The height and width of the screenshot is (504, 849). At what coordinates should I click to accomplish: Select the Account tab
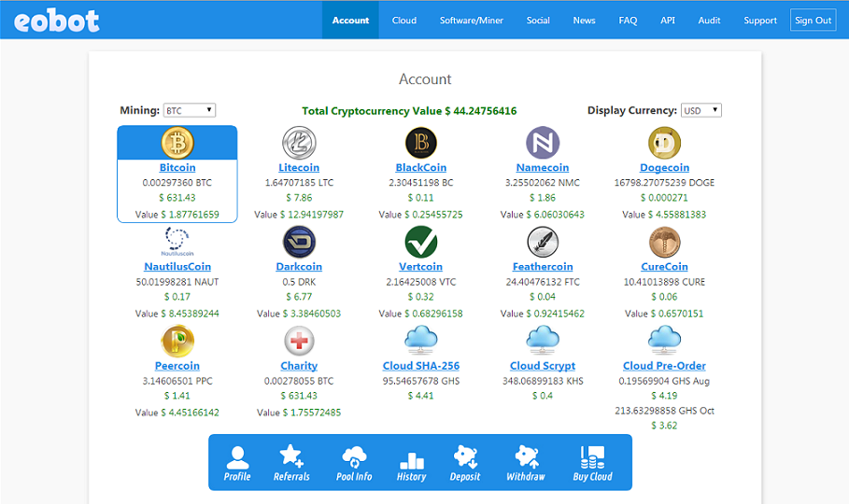click(350, 20)
